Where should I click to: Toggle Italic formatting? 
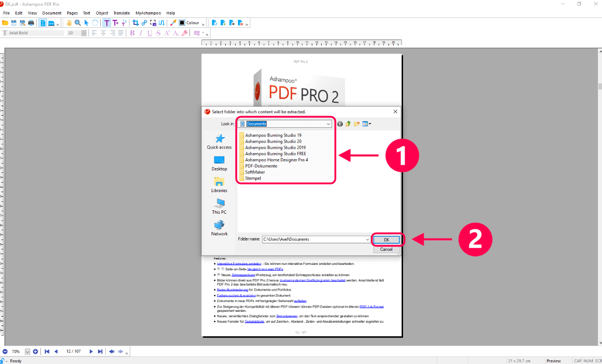[x=141, y=33]
